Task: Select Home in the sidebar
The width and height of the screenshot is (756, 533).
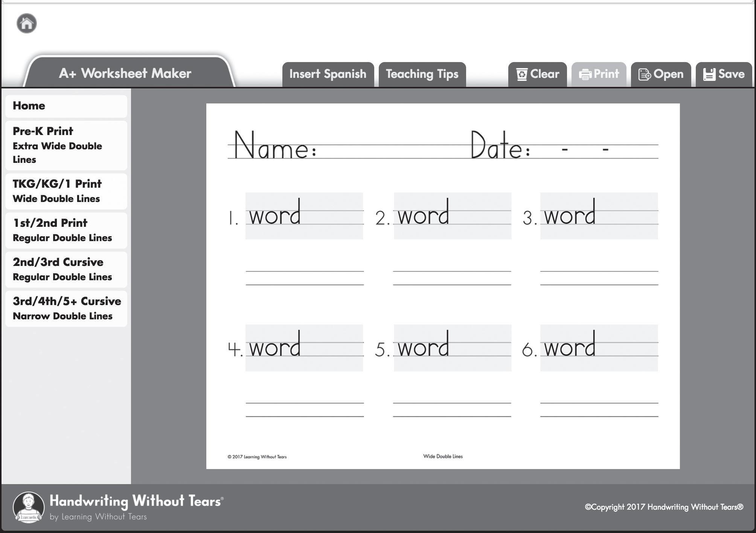Action: 66,106
